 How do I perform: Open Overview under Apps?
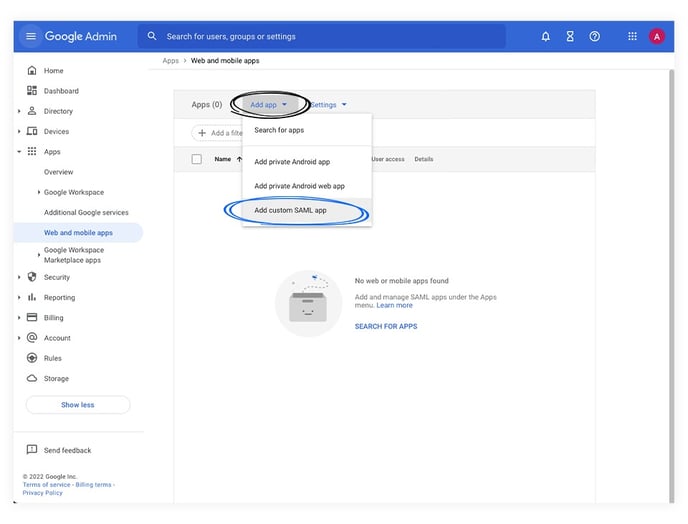point(58,172)
